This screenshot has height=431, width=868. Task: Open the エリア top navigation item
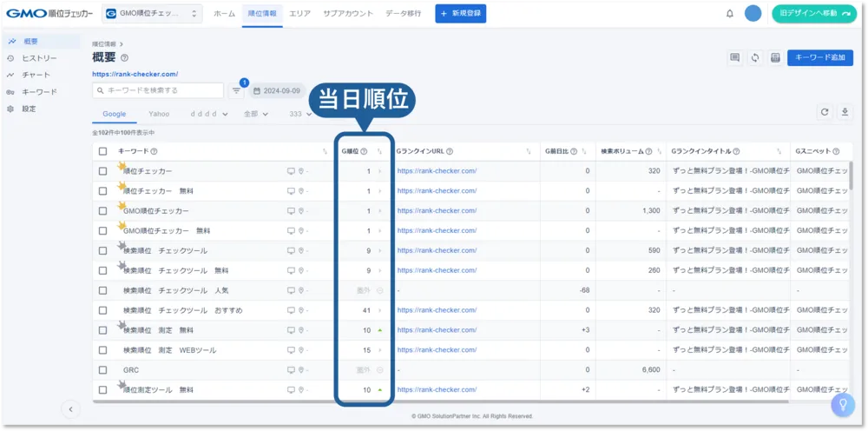click(300, 14)
